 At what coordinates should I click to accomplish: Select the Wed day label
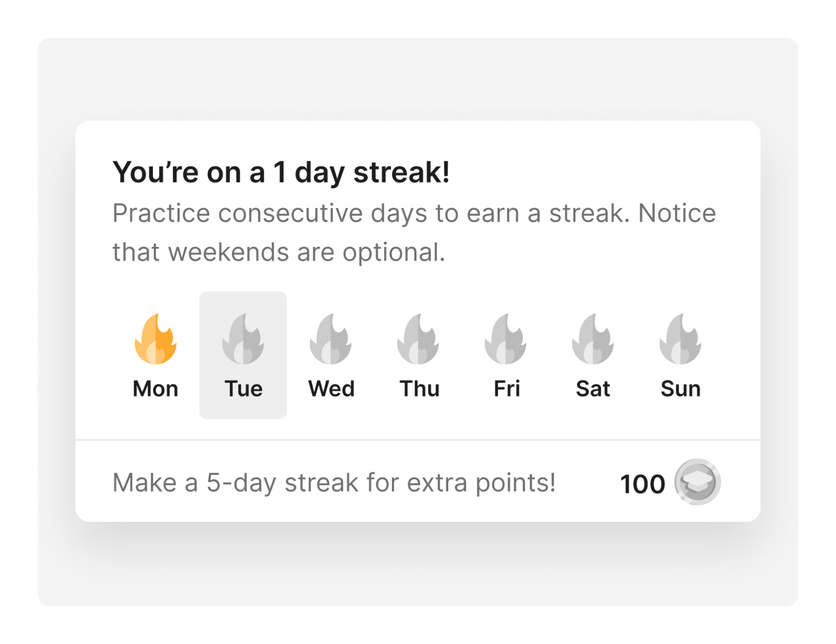coord(331,389)
